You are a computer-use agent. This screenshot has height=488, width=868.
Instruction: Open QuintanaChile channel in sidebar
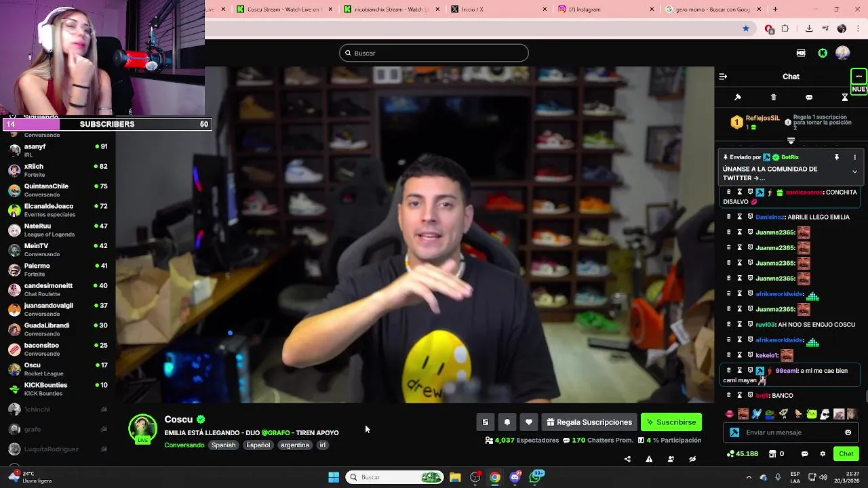(x=58, y=190)
